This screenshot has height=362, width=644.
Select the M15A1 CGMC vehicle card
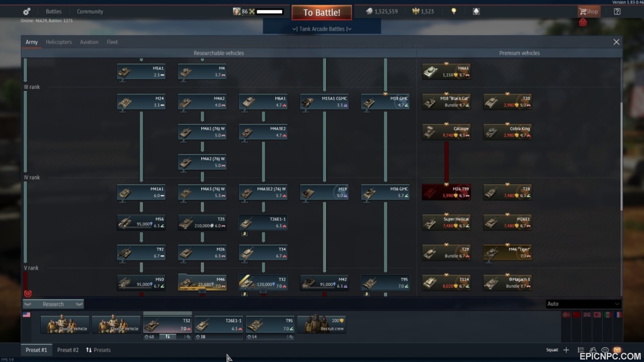coord(325,102)
